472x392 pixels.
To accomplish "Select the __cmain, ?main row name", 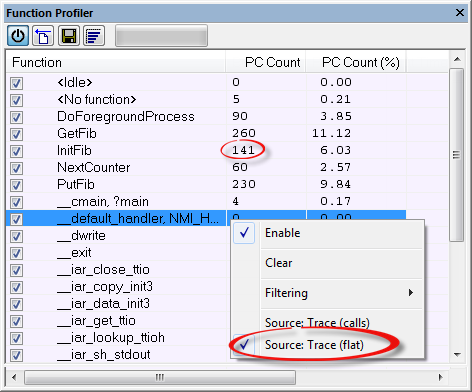I will (x=103, y=202).
